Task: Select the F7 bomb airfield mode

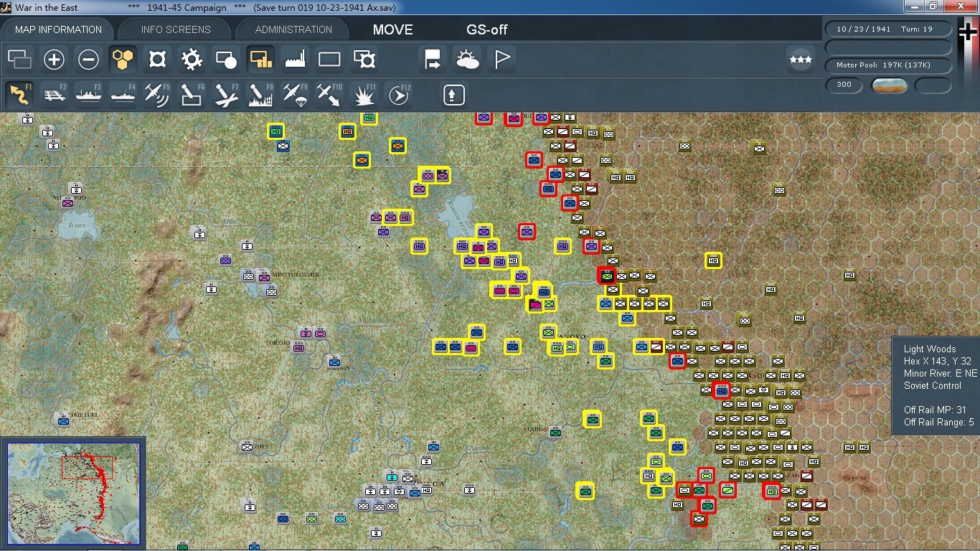Action: (226, 95)
